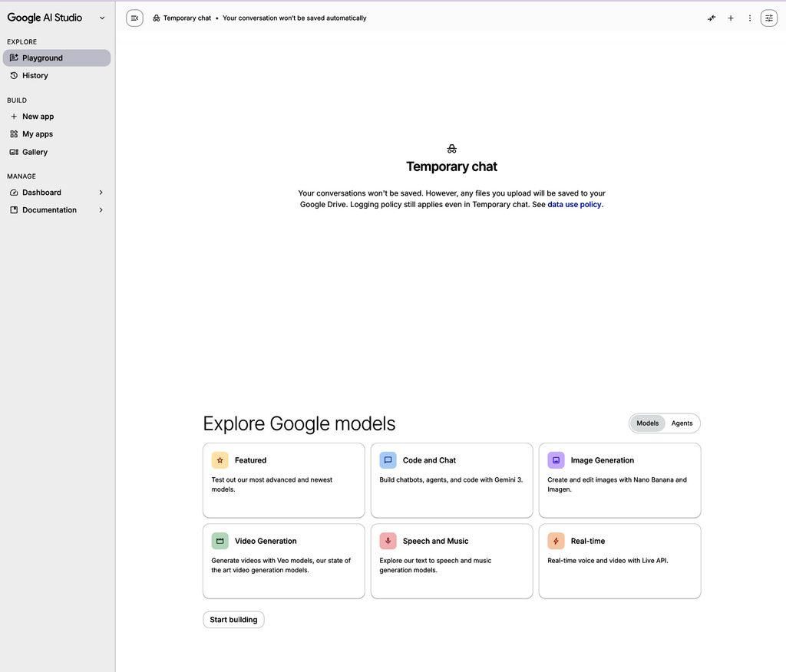Click the 'Temporary chat' heading text
This screenshot has height=672, width=786.
(451, 166)
